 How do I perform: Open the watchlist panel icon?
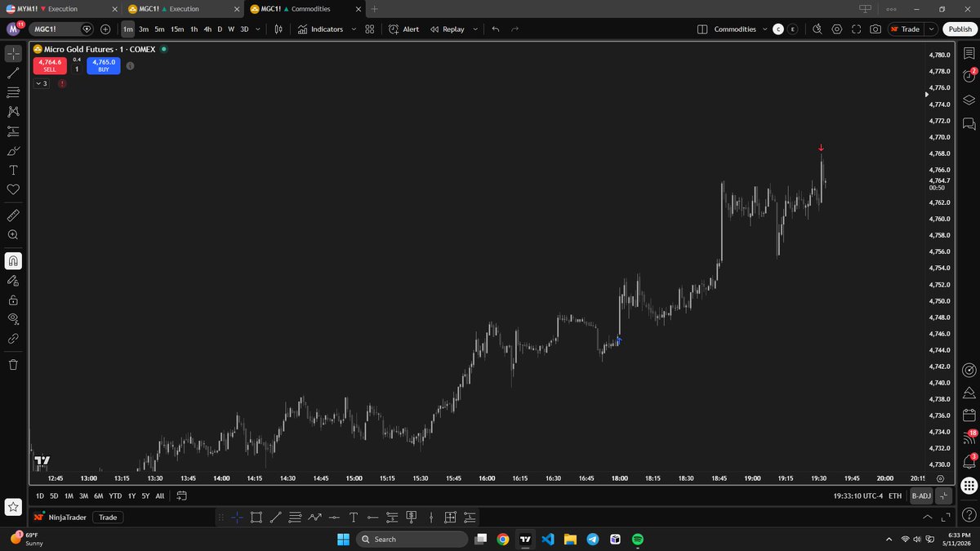(969, 54)
